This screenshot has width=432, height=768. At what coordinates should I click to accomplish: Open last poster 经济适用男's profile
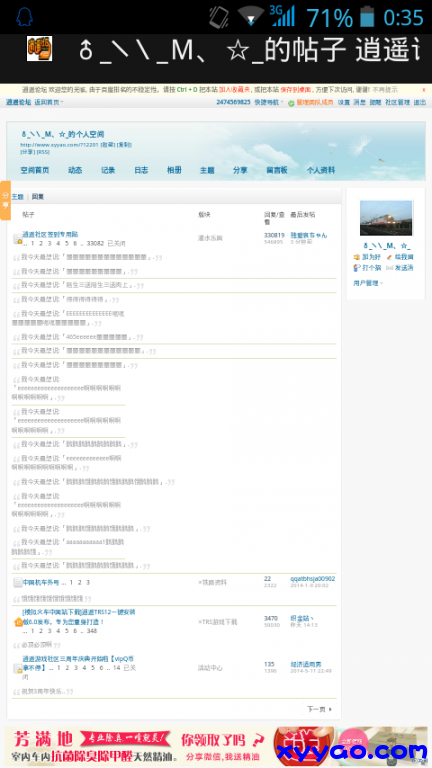306,665
